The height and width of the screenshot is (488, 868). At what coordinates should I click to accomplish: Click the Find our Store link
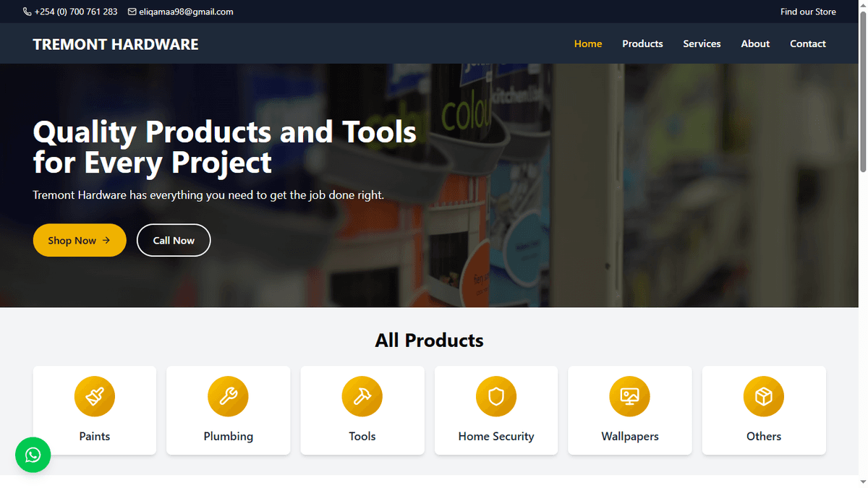[807, 12]
